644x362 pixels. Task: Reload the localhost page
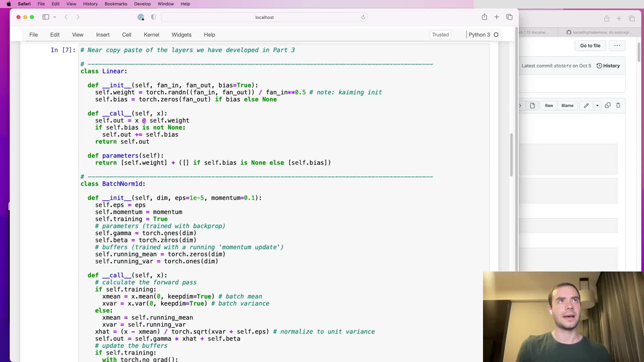(x=363, y=17)
